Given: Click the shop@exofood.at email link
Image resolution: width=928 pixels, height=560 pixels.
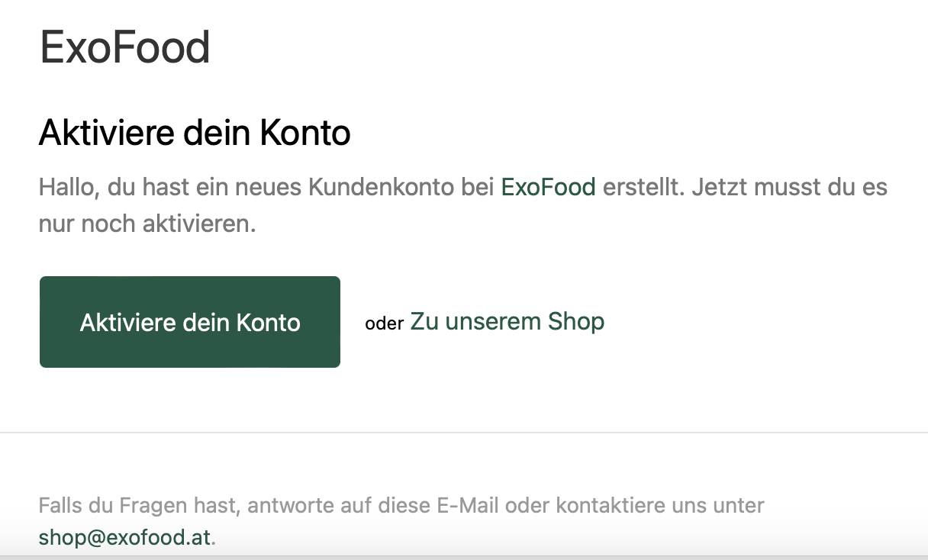Looking at the screenshot, I should [124, 537].
